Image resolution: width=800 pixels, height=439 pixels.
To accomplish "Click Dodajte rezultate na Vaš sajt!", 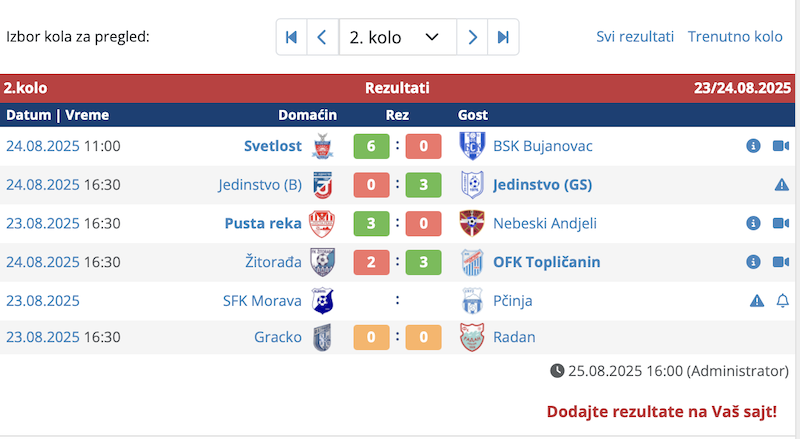I will coord(662,411).
